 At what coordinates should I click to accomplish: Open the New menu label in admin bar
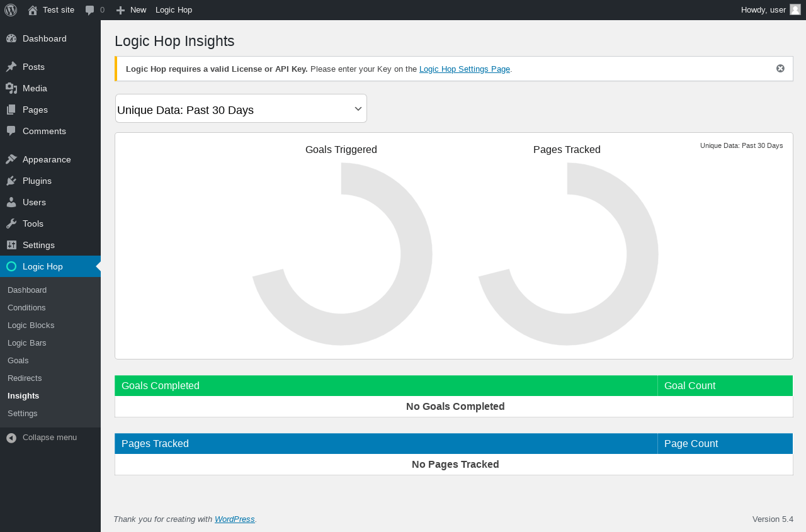click(138, 10)
